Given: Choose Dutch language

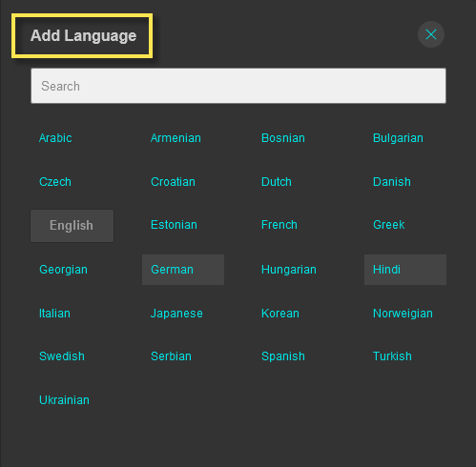Looking at the screenshot, I should pos(277,182).
